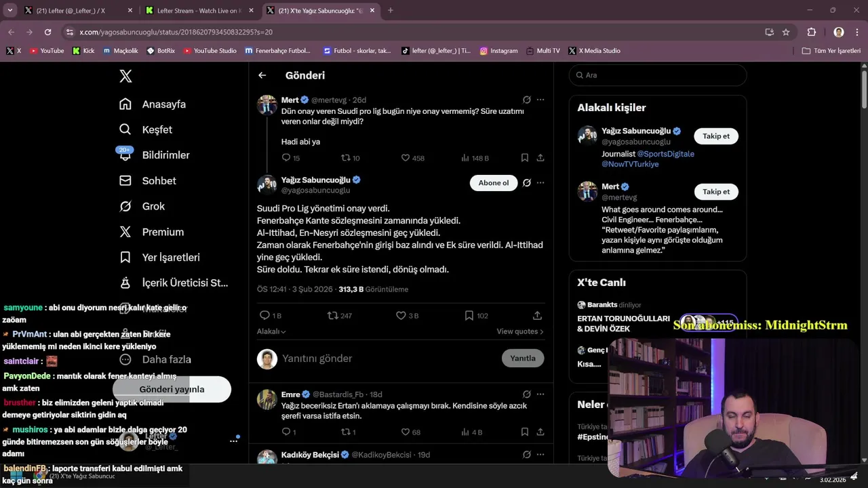
Task: Click Yanıtla reply button
Action: click(x=523, y=359)
